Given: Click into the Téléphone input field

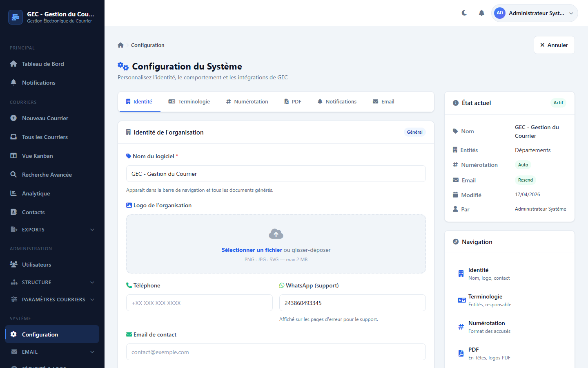Looking at the screenshot, I should (x=199, y=303).
